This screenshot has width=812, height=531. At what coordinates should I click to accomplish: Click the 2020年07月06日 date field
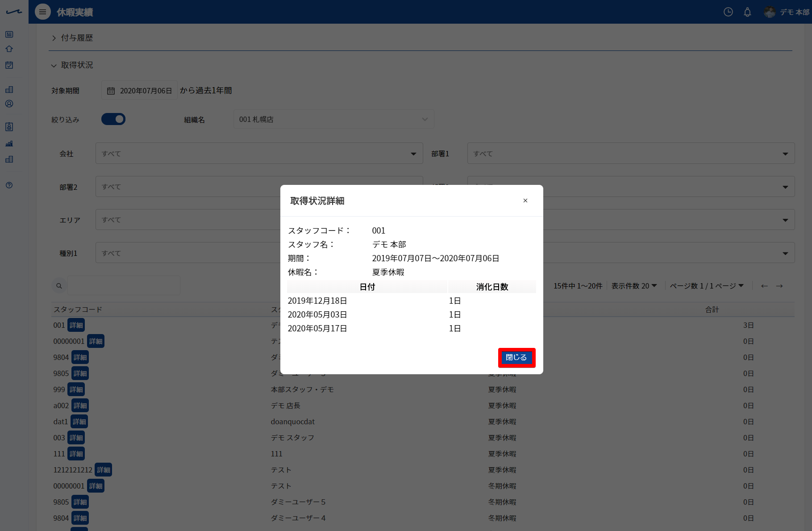(x=139, y=91)
